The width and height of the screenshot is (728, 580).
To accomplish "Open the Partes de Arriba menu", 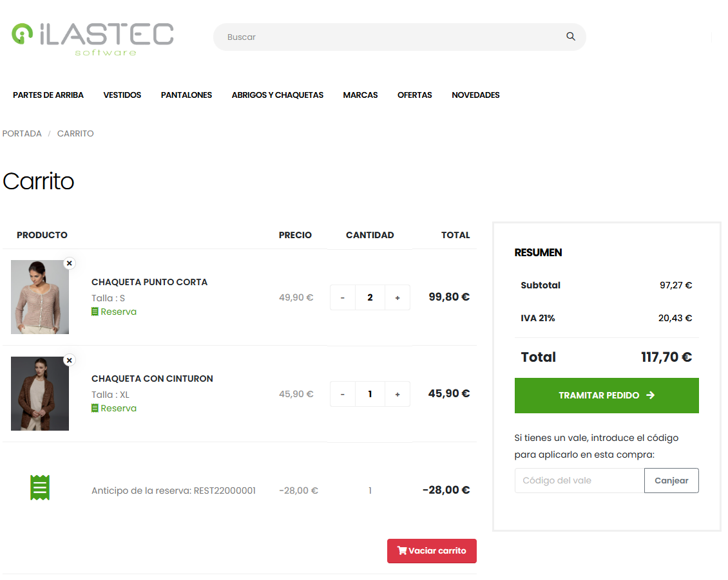I will [x=48, y=95].
